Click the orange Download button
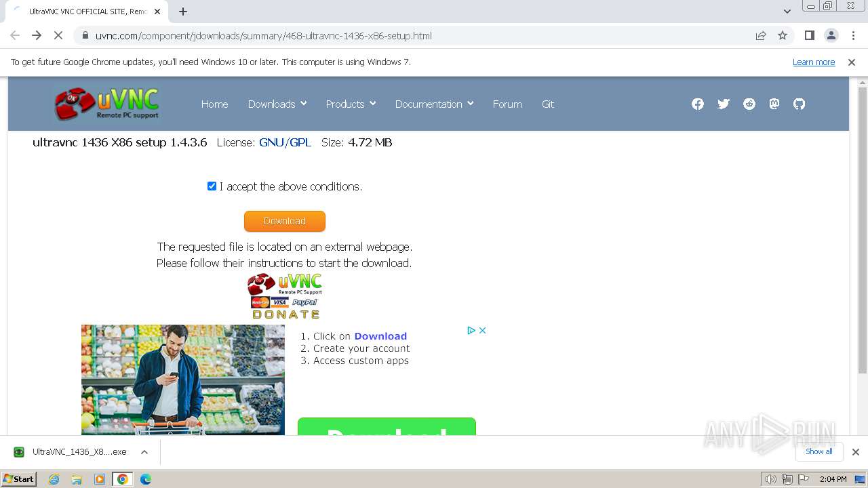The image size is (868, 488). tap(285, 221)
